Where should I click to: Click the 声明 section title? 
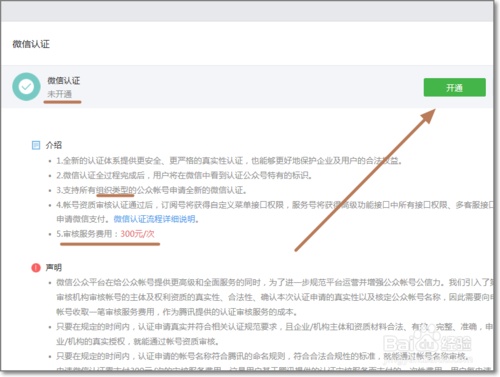tap(54, 267)
